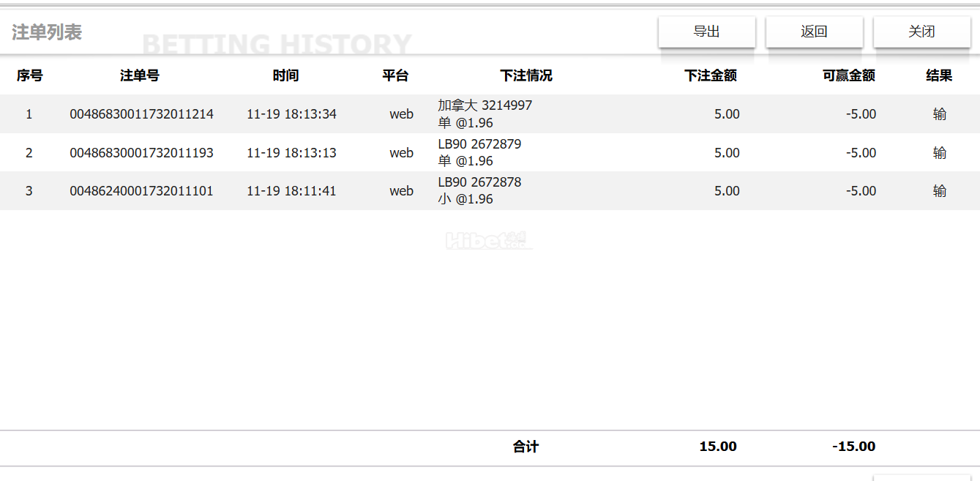Viewport: 980px width, 481px height.
Task: Click the Hibet watermark logo
Action: coord(489,240)
